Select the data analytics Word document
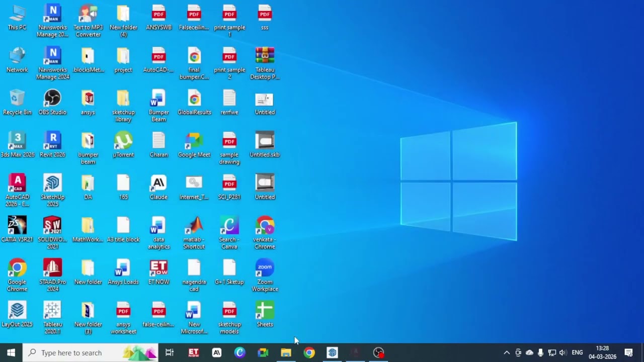 click(158, 233)
